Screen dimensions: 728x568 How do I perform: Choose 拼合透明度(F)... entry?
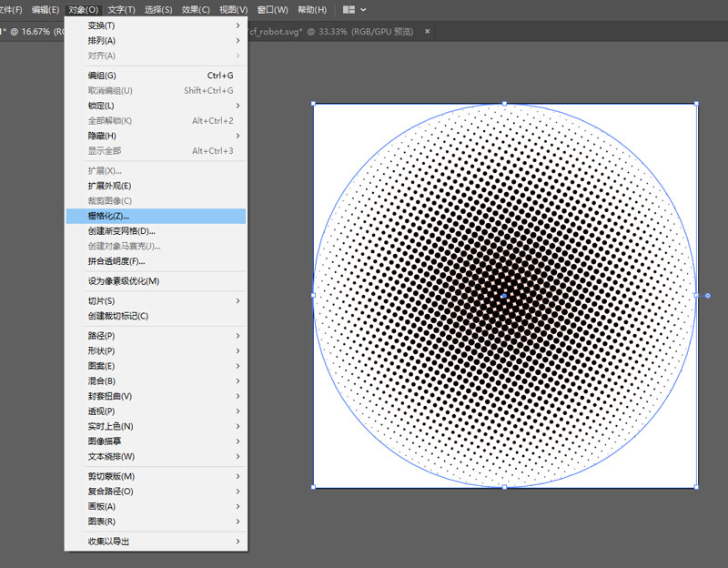[156, 261]
